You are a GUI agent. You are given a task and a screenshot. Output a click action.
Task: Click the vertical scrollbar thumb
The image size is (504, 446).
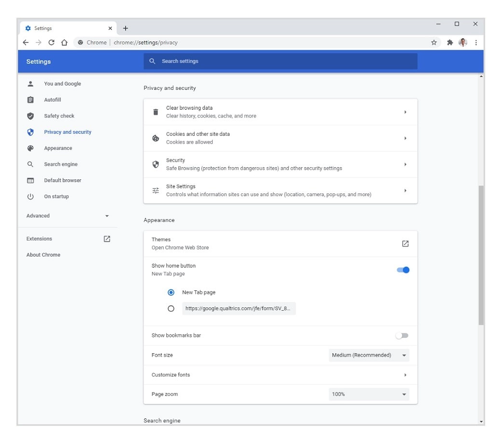point(481,255)
